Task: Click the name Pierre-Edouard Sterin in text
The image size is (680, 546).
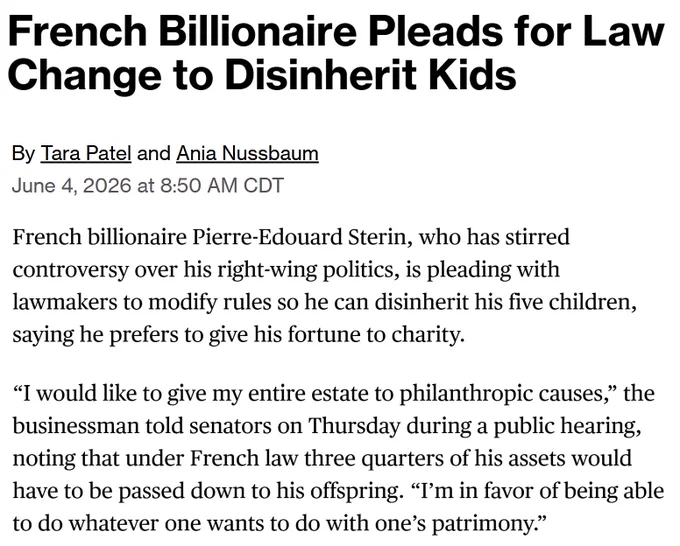Action: tap(301, 238)
